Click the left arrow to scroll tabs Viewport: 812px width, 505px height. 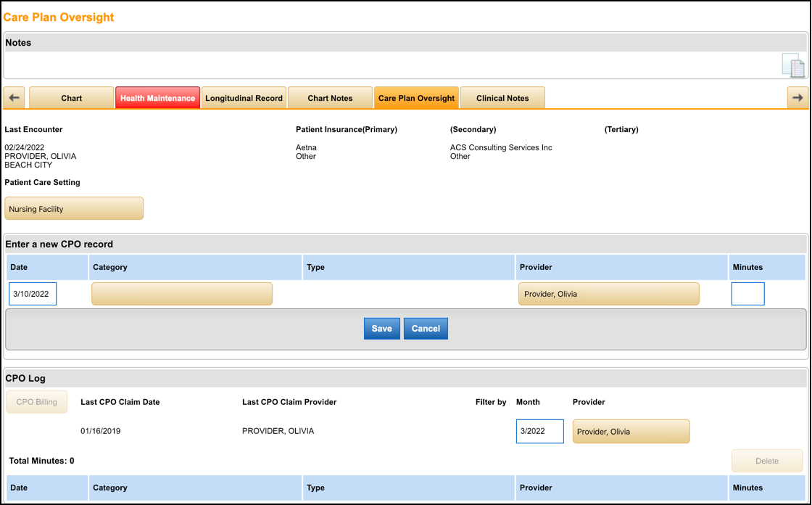coord(13,97)
